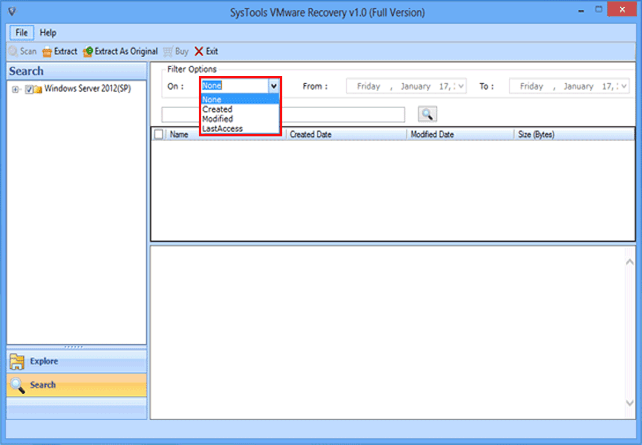
Task: Click Extract As Original toolbar button
Action: [x=120, y=51]
